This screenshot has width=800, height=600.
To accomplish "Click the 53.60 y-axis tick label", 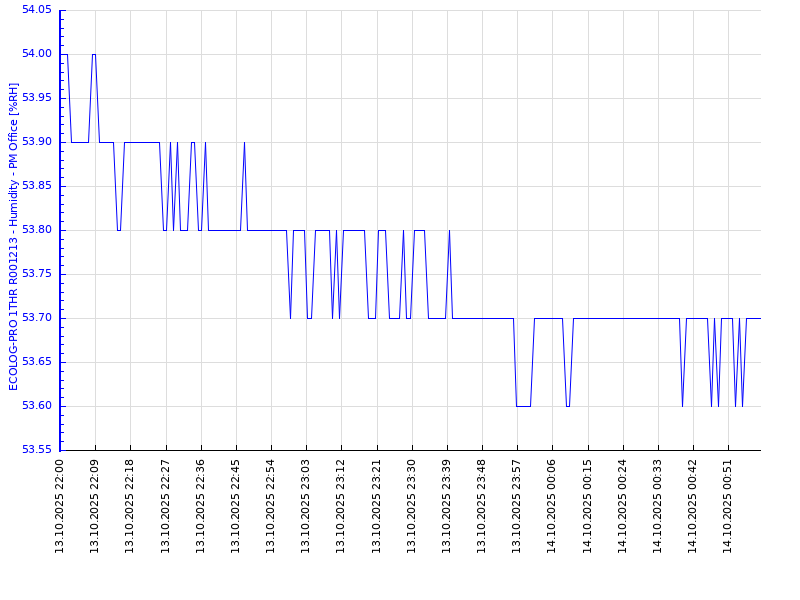I will tap(37, 406).
